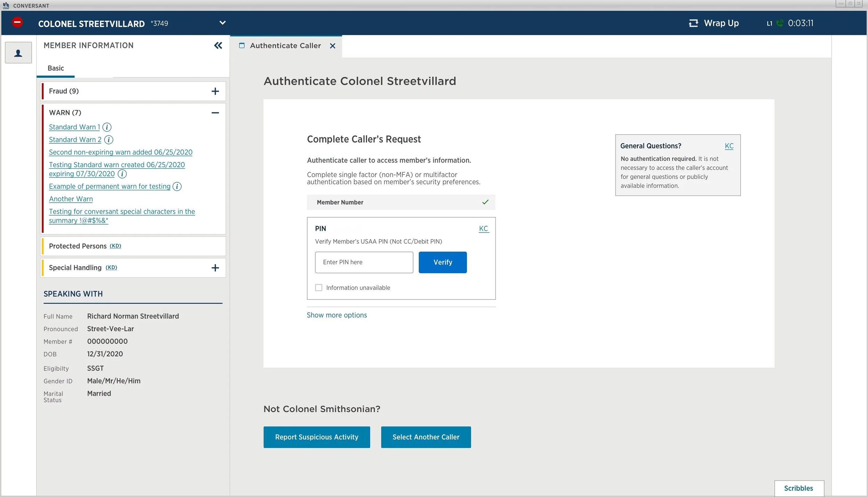Click the Enter PIN here field
This screenshot has width=868, height=497.
364,262
